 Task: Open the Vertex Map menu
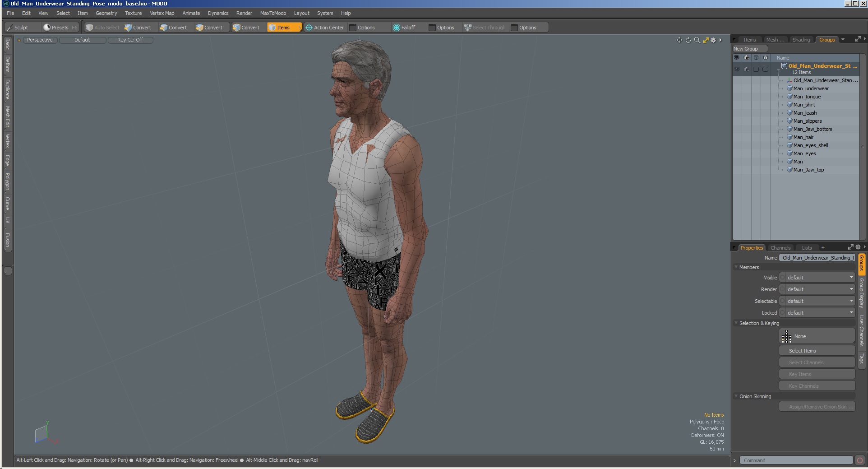click(162, 13)
